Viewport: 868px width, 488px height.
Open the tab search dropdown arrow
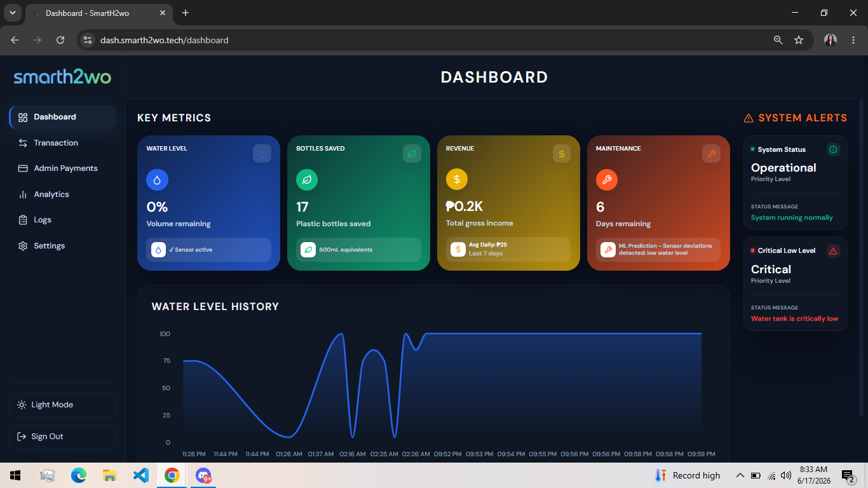[13, 13]
